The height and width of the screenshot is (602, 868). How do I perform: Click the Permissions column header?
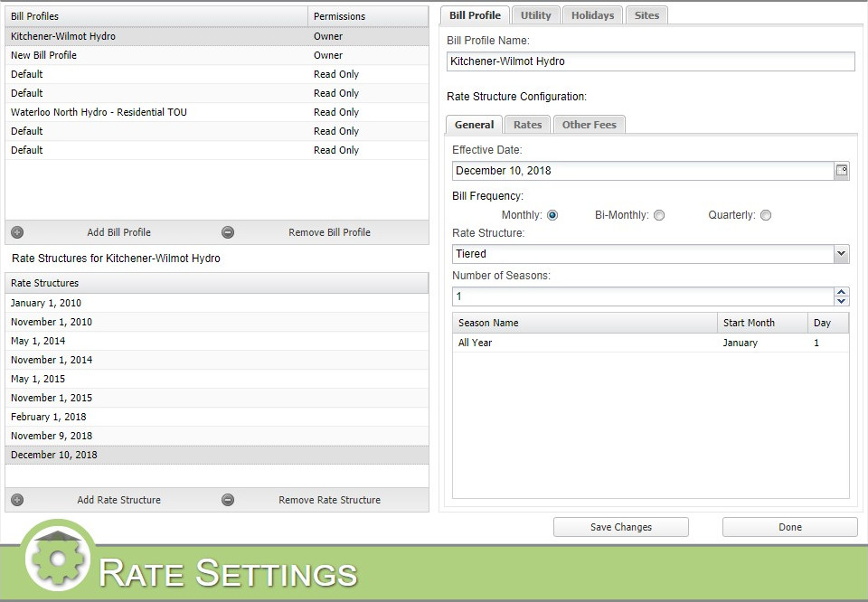[x=368, y=16]
